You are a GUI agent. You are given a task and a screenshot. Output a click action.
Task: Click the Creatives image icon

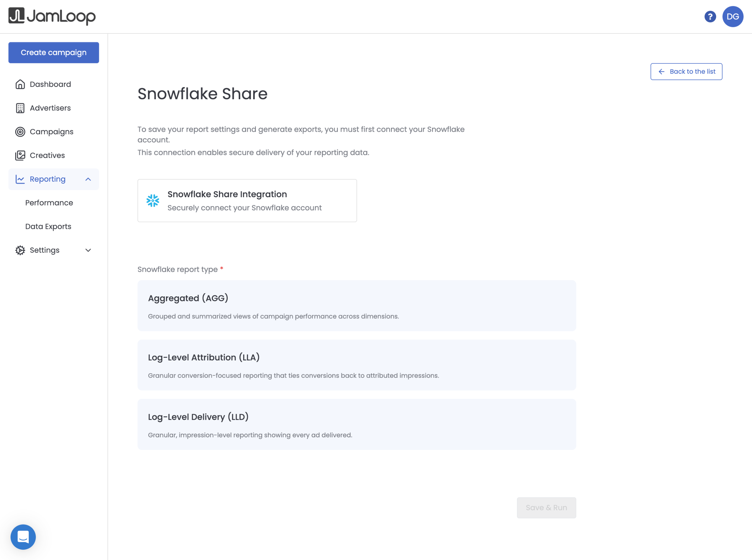(x=20, y=155)
